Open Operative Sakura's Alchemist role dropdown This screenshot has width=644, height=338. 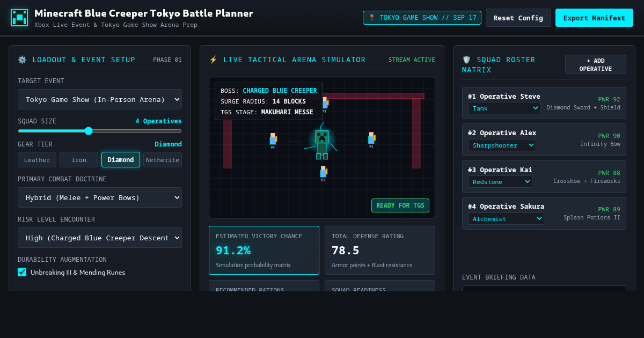click(x=506, y=218)
